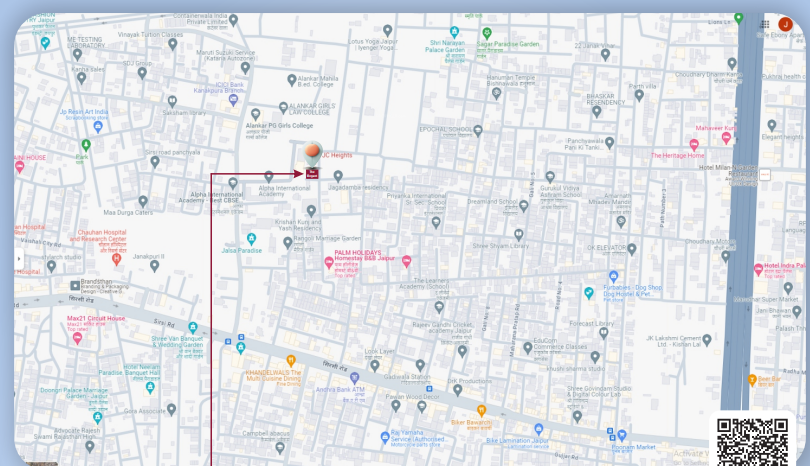Expand the collapsed side panel arrow

click(x=19, y=258)
